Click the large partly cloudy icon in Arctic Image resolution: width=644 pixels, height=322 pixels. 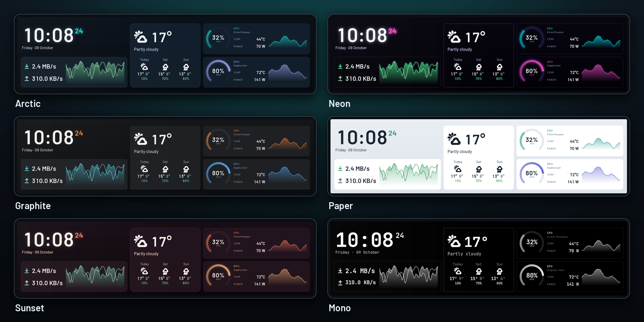click(x=141, y=37)
